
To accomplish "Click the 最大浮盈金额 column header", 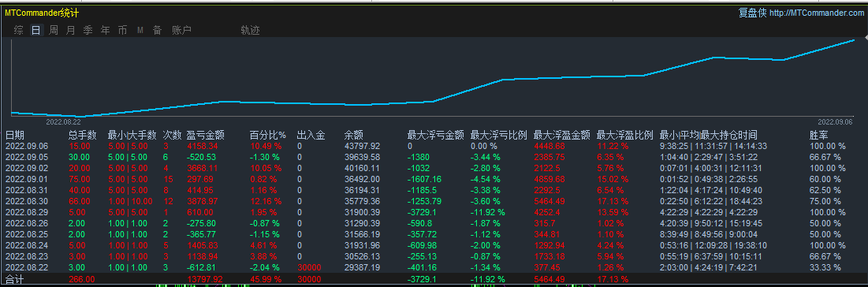I will tap(562, 135).
